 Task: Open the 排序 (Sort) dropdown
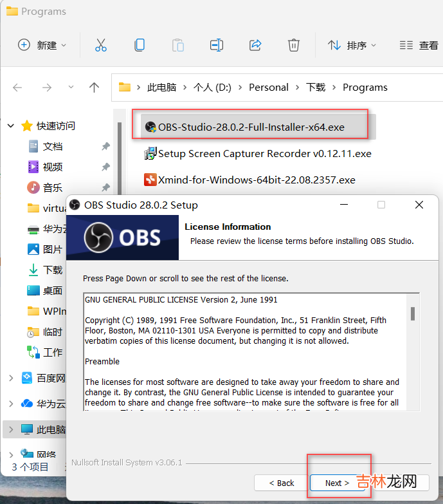352,45
